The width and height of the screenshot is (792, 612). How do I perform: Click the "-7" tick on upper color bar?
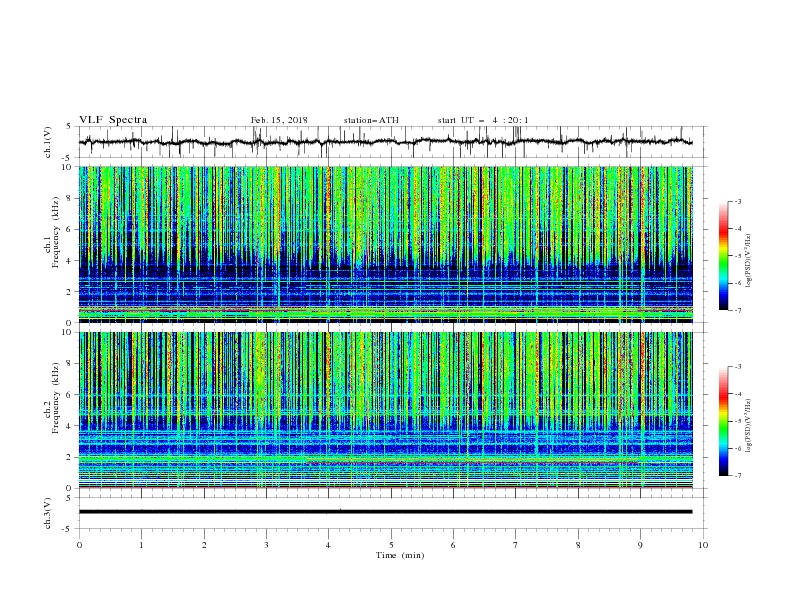[737, 310]
